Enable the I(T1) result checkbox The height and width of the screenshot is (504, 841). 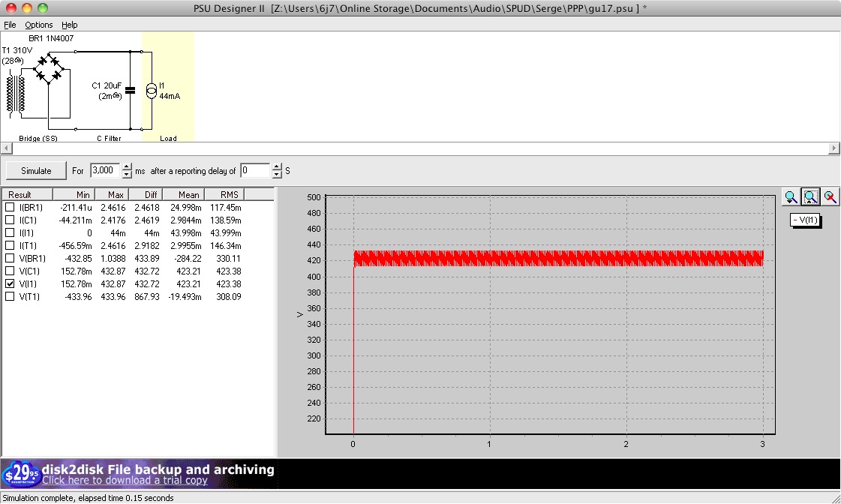coord(10,245)
